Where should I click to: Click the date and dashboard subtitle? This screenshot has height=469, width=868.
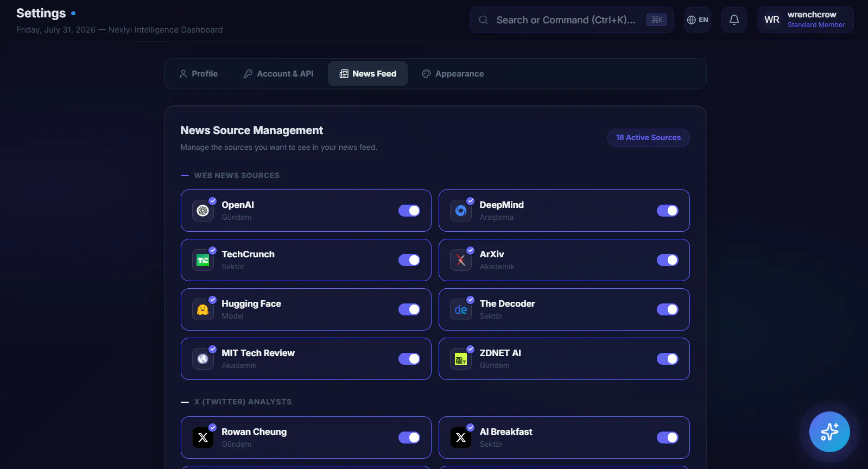pyautogui.click(x=119, y=30)
